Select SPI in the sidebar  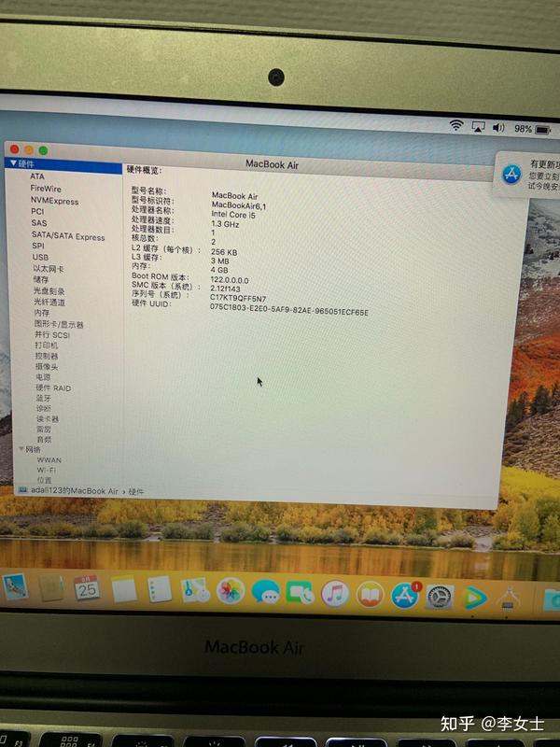tap(38, 246)
